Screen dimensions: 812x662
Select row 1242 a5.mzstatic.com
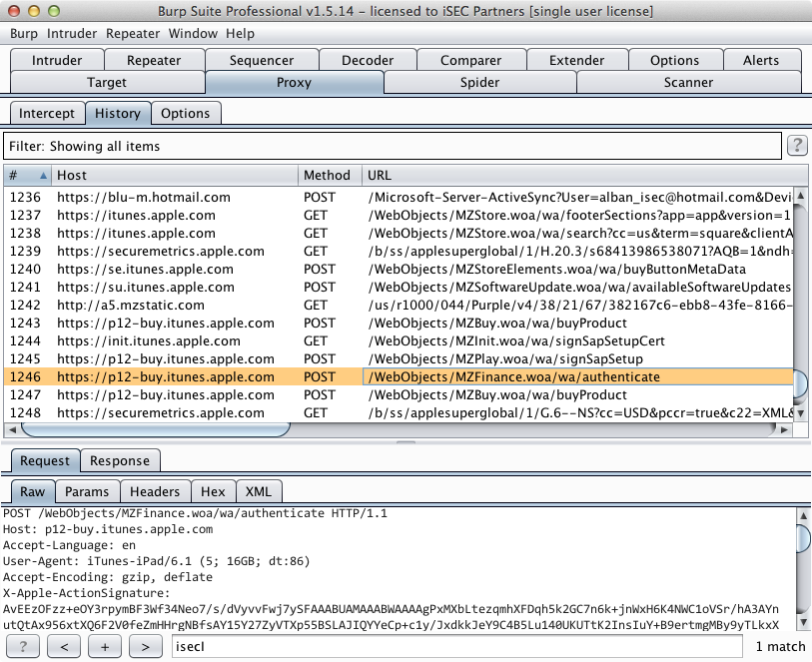pos(399,305)
